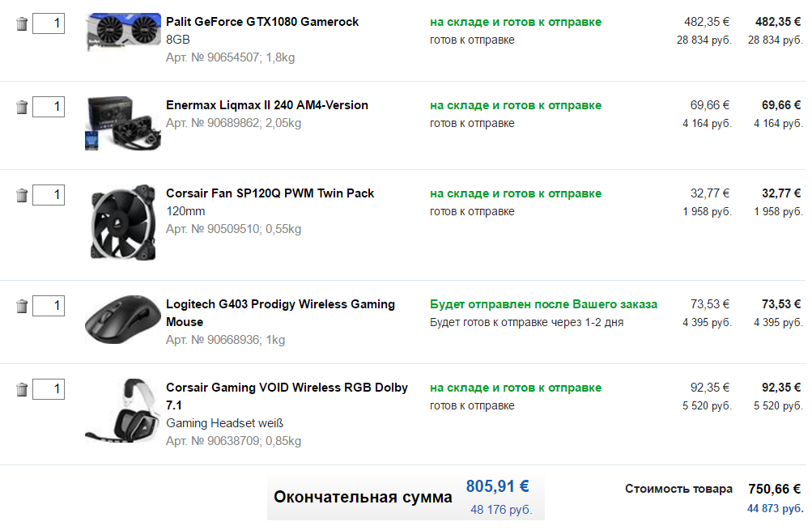Screen dimensions: 812x530
Task: Click the Corsair fan product thumbnail
Action: click(x=123, y=222)
